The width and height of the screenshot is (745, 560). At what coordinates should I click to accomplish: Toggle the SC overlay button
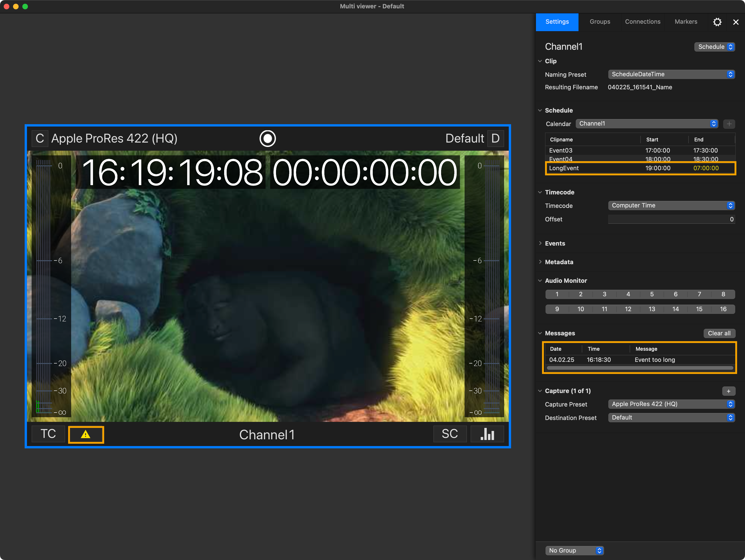click(x=450, y=434)
